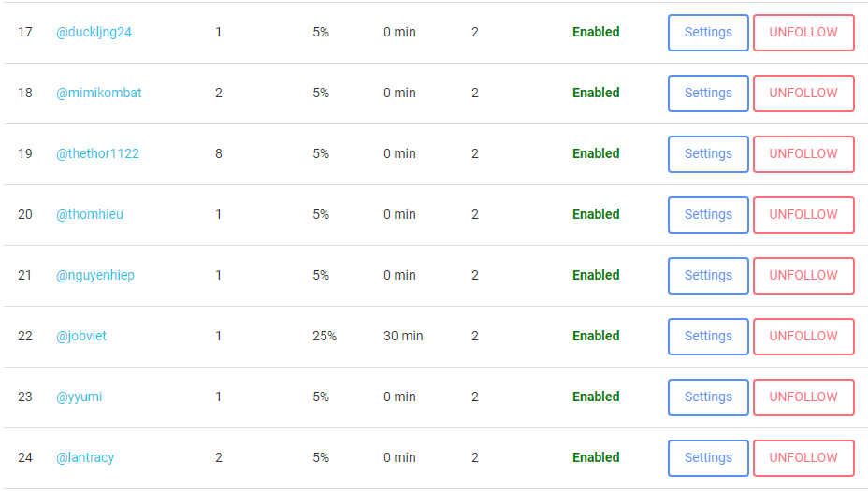Open the @nguyenhiep profile link
This screenshot has width=868, height=491.
[x=95, y=275]
